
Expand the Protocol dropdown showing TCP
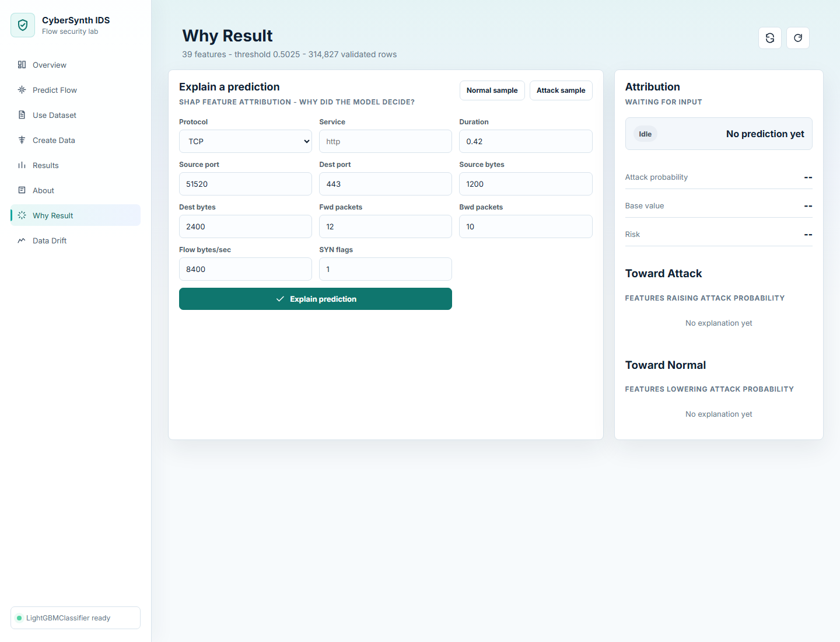tap(246, 141)
